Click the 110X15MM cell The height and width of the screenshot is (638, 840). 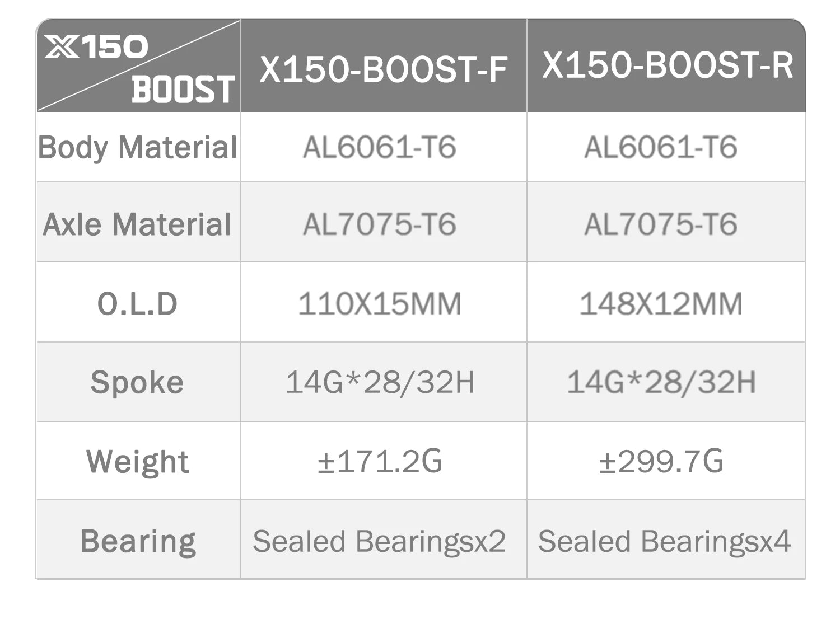click(380, 304)
